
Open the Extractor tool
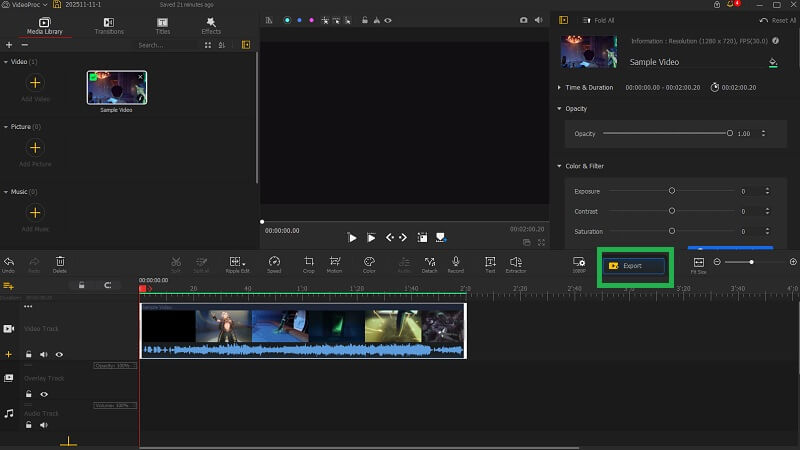[x=516, y=263]
